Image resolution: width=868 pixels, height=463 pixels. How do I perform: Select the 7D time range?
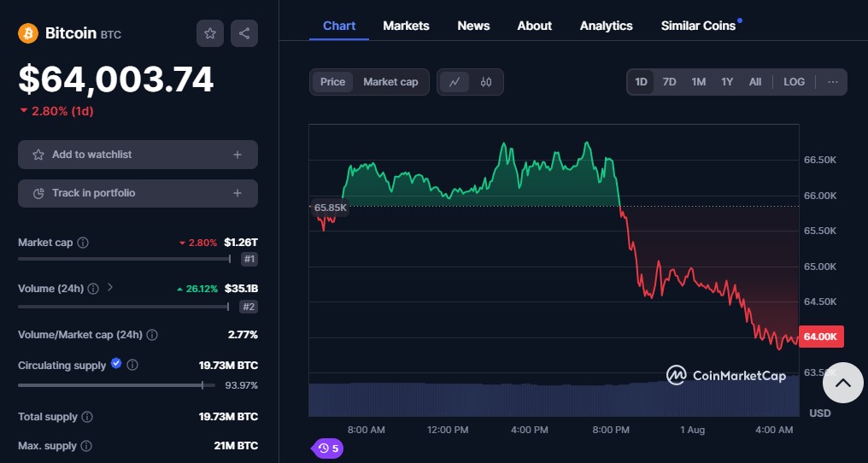click(669, 82)
